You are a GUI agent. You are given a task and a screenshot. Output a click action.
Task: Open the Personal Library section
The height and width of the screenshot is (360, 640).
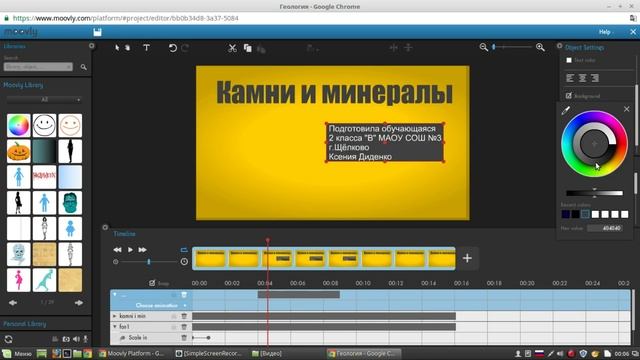(24, 324)
